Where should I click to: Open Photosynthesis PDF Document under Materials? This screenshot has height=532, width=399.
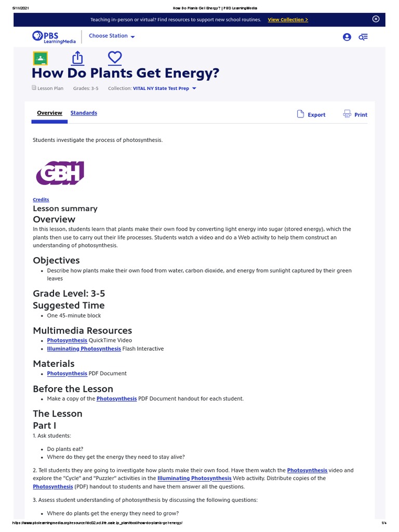[67, 374]
